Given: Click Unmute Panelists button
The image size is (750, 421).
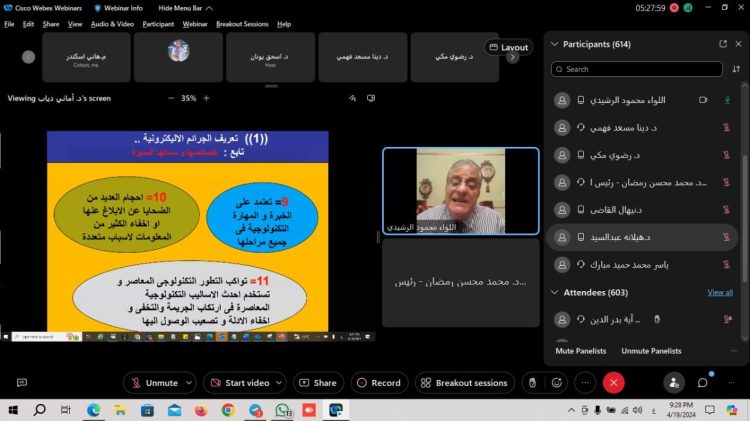Looking at the screenshot, I should 651,351.
